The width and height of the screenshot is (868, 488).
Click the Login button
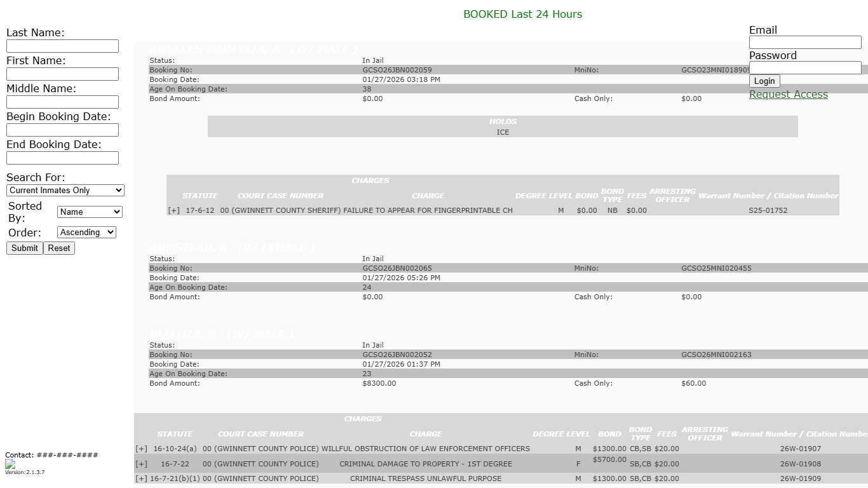[764, 81]
